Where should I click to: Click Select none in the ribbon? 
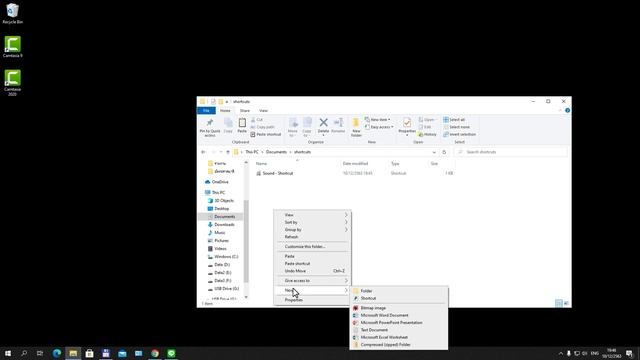click(x=456, y=127)
